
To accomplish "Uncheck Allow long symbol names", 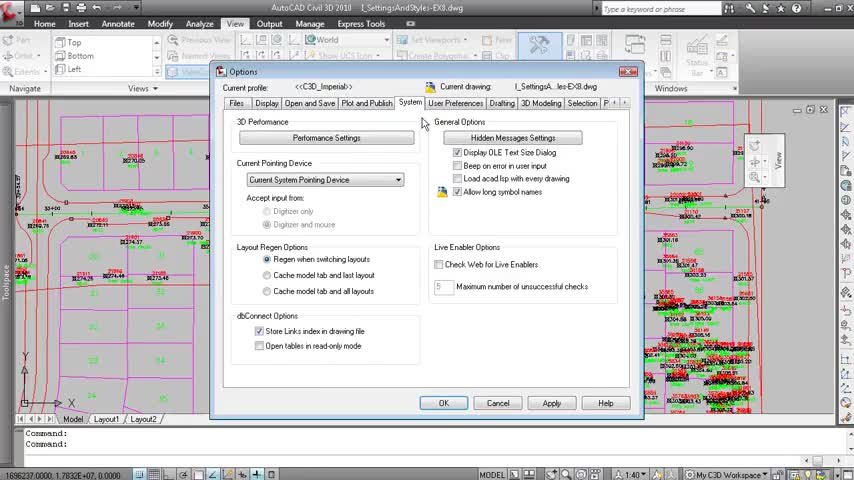I will (x=458, y=192).
